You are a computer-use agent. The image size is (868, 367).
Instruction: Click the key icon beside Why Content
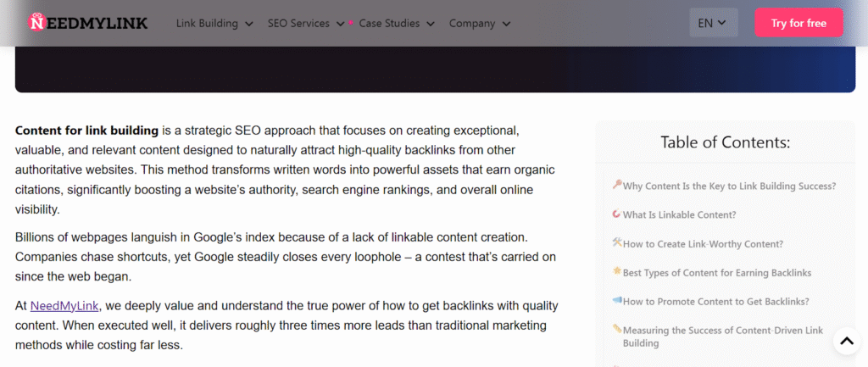tap(616, 186)
